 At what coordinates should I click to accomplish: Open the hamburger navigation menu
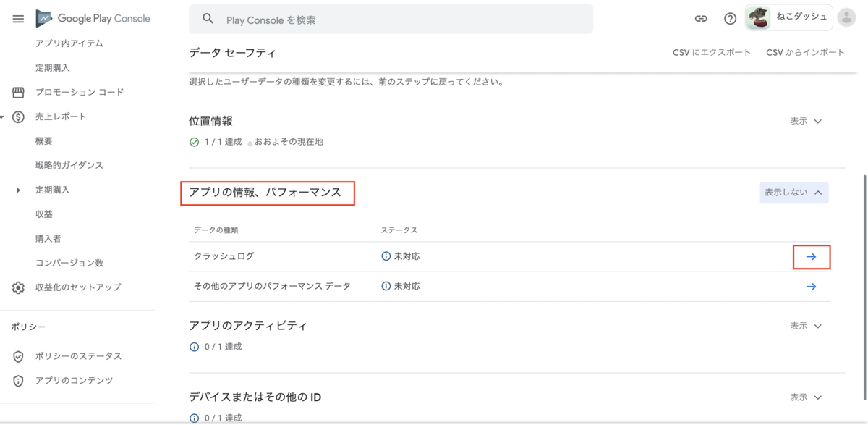point(18,19)
